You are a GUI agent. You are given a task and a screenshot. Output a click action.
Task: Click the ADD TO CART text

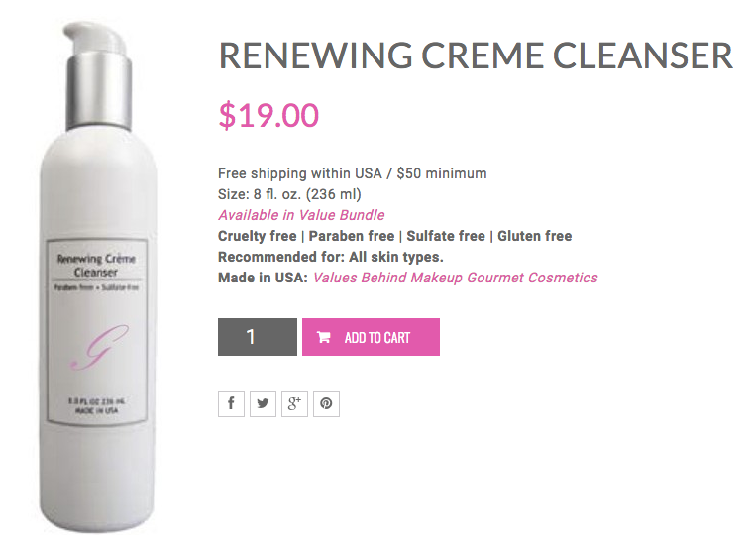click(376, 338)
